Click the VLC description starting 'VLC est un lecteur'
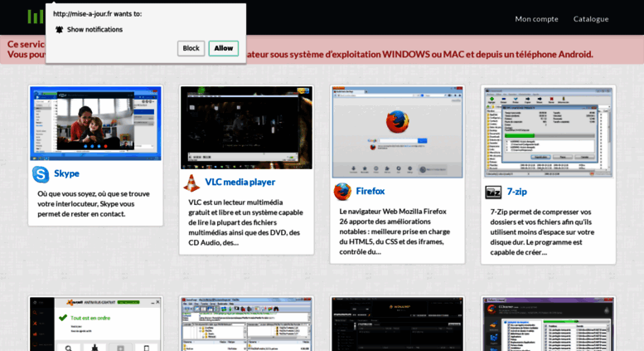The image size is (644, 351). 245,222
